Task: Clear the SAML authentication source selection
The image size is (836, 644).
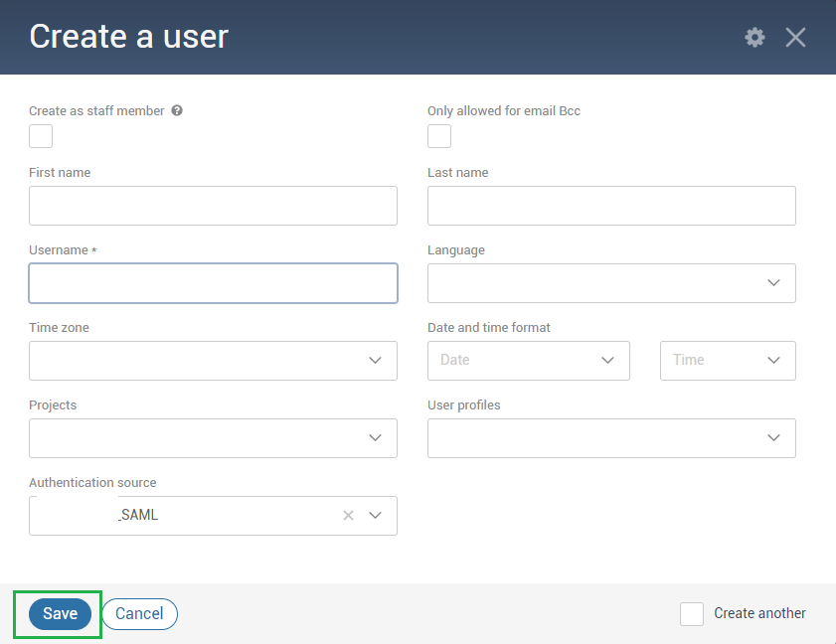Action: pos(348,515)
